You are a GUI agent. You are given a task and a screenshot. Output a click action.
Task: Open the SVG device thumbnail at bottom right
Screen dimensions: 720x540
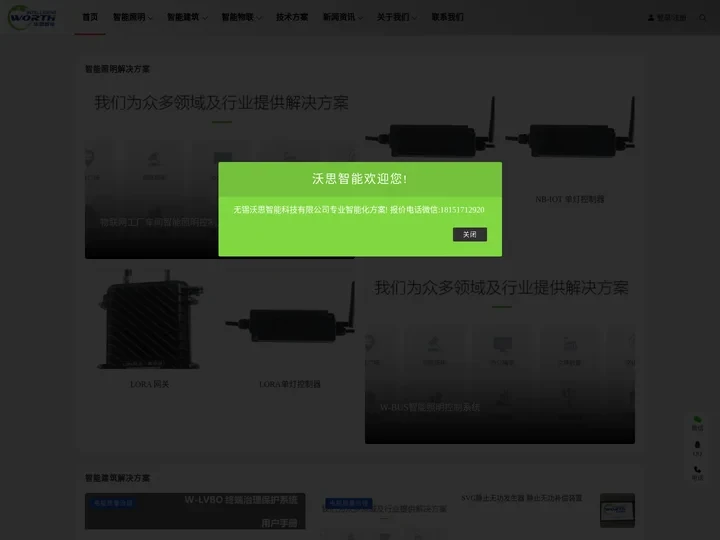click(x=617, y=510)
